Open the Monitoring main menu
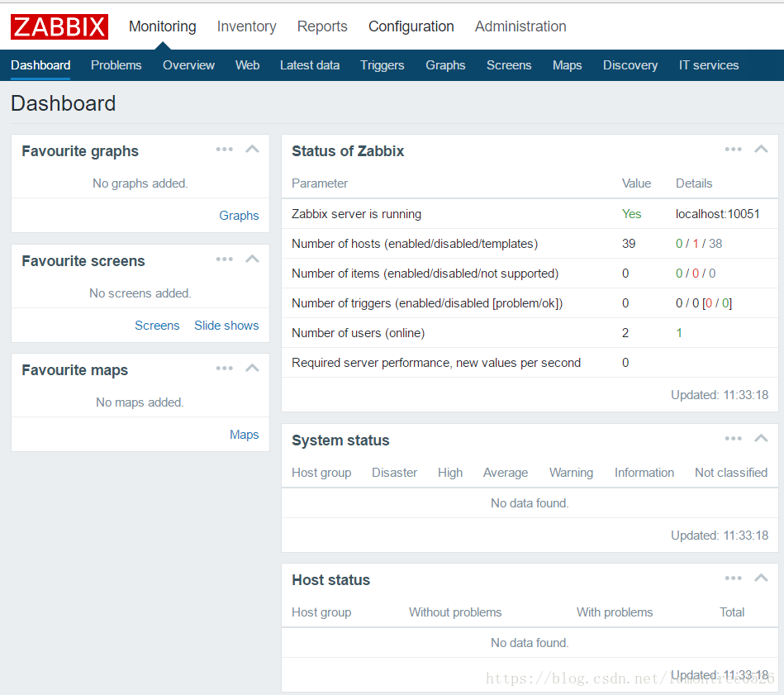 [163, 26]
